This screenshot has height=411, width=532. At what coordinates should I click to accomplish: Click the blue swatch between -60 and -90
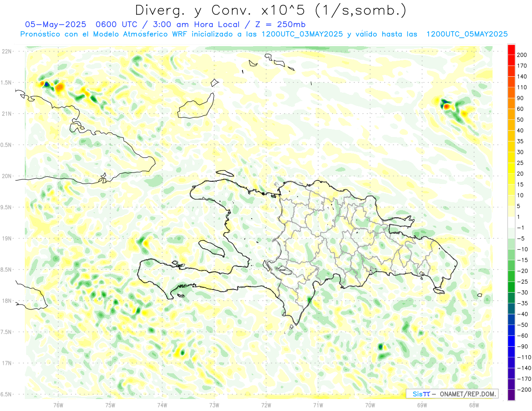point(512,341)
